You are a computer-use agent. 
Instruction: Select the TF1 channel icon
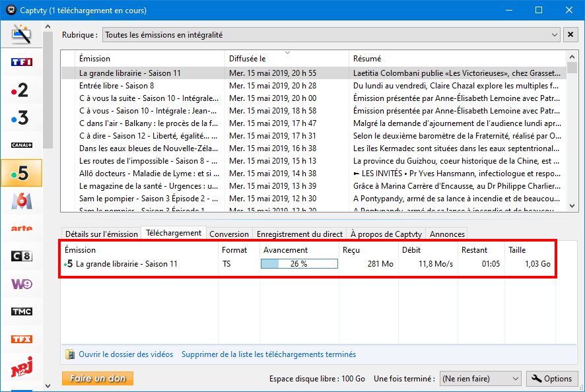pos(21,62)
